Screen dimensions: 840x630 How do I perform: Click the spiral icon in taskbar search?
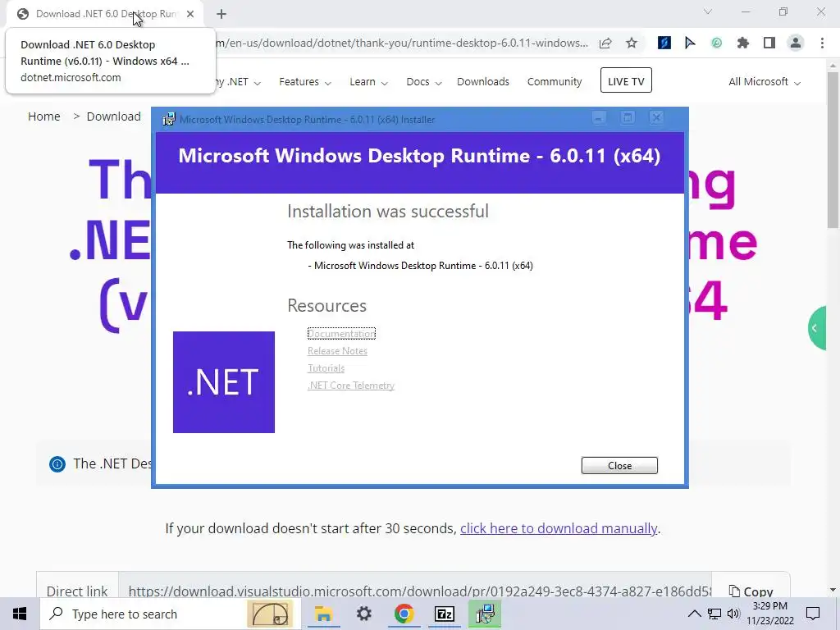[271, 614]
